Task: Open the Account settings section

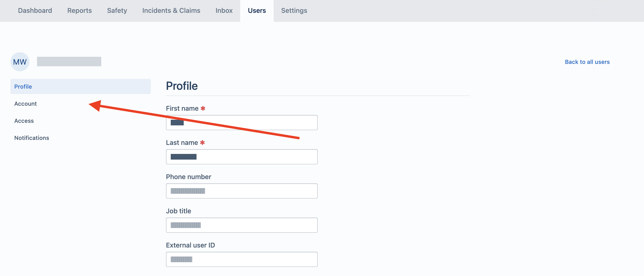Action: tap(25, 103)
